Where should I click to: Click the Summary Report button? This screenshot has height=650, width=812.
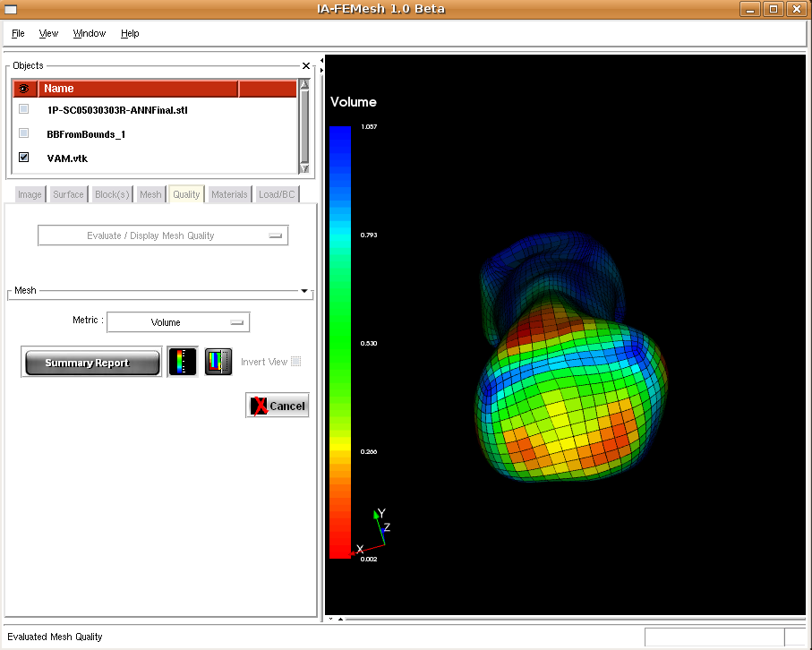click(x=91, y=363)
